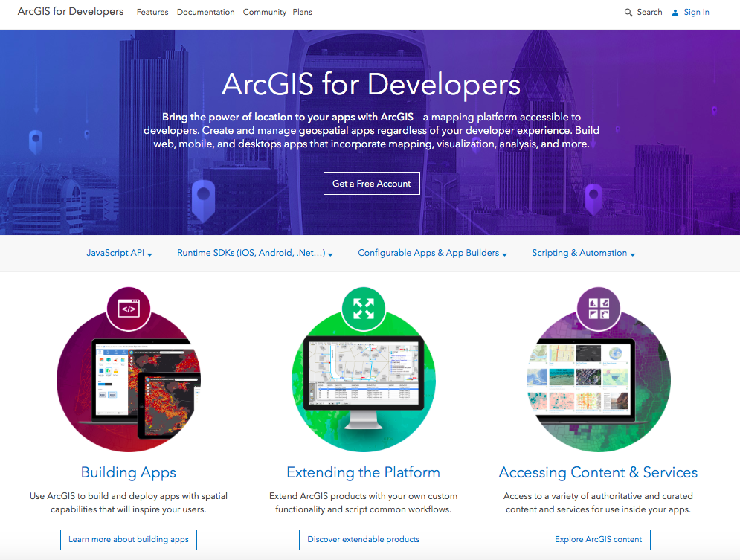The height and width of the screenshot is (560, 740).
Task: Open Accessing Content & Services heading
Action: pos(599,472)
